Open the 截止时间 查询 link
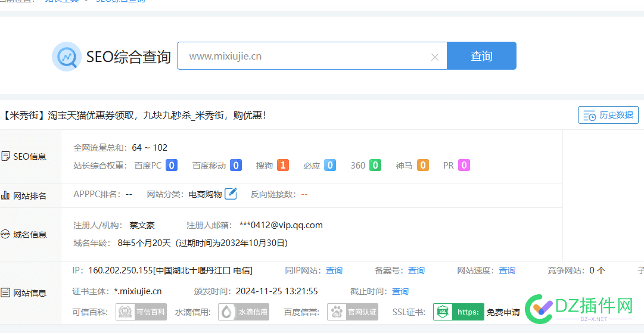Image resolution: width=644 pixels, height=333 pixels. [400, 291]
